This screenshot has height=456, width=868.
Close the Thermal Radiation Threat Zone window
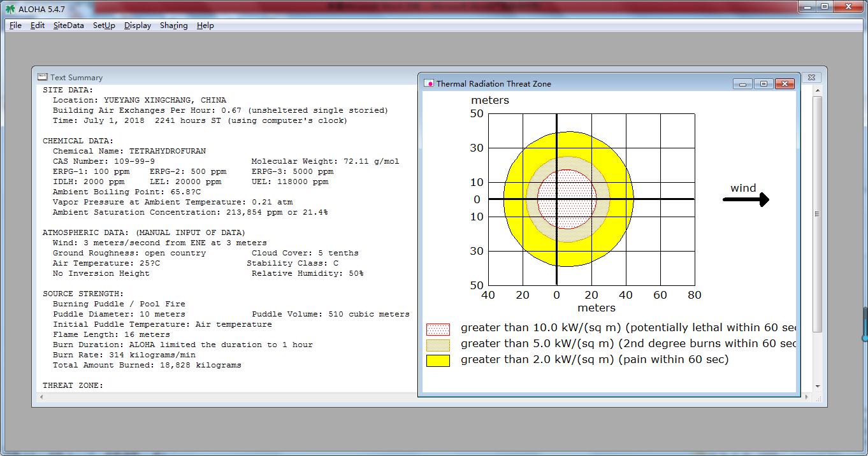click(785, 84)
